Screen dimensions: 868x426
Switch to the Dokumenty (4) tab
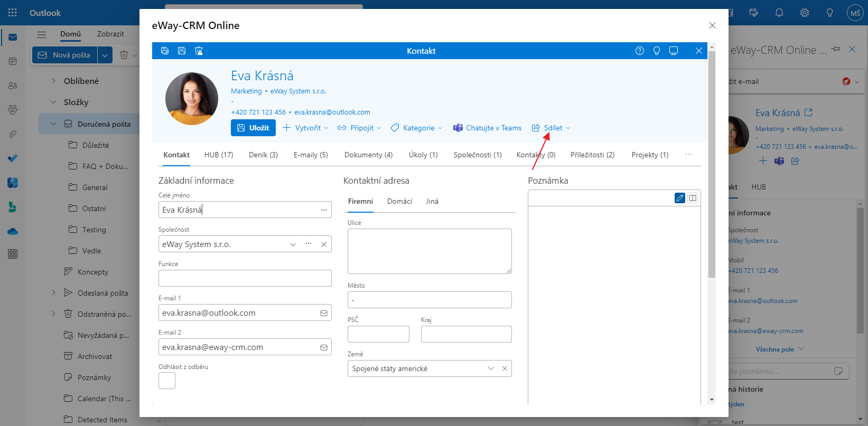[368, 155]
